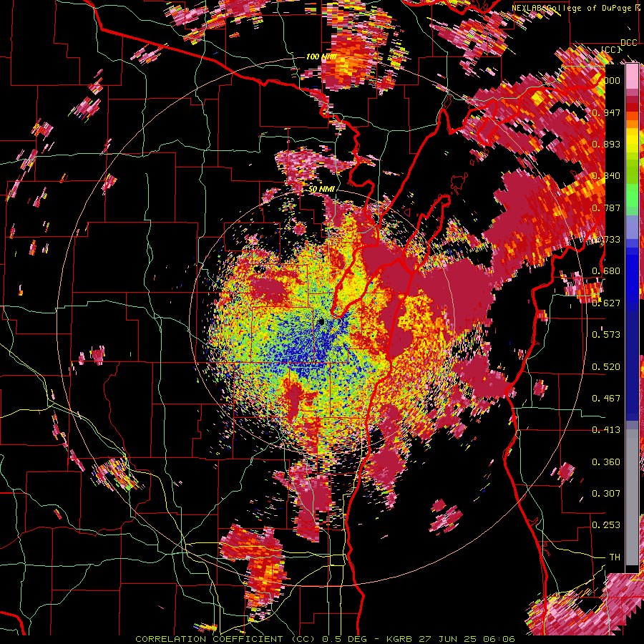Click the 0.360 color scale value

(606, 462)
